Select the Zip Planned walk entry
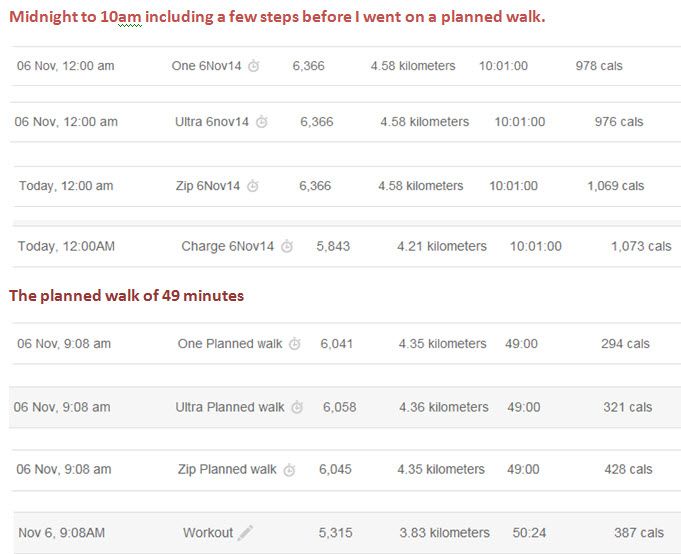Viewport: 681px width, 554px height. (227, 469)
